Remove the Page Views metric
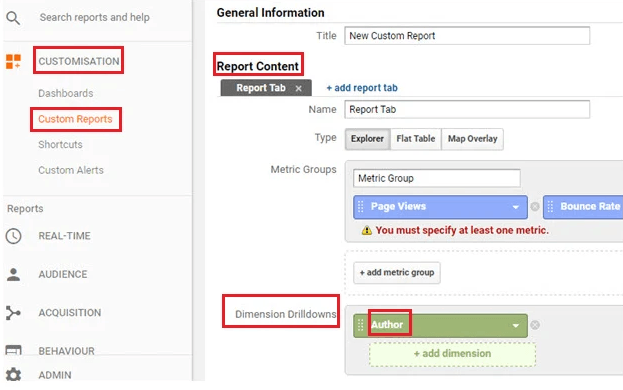Screen dimensions: 623x390 [x=535, y=207]
